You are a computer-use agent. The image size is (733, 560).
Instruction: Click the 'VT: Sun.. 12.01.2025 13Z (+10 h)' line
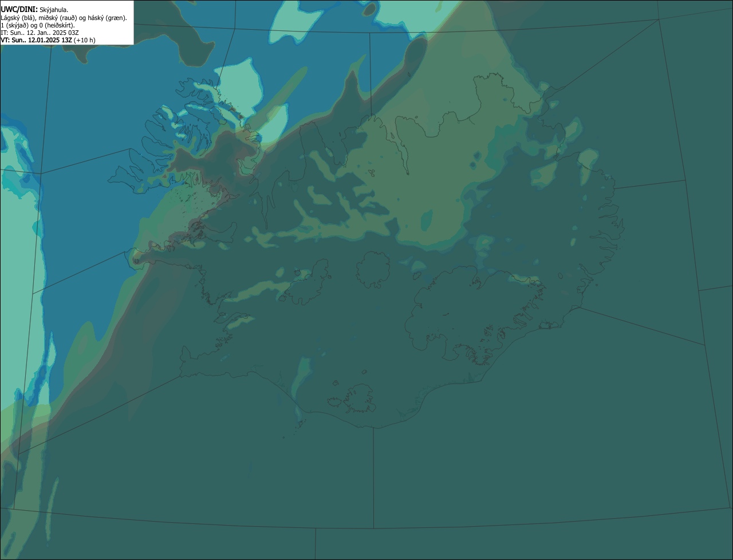(x=48, y=40)
